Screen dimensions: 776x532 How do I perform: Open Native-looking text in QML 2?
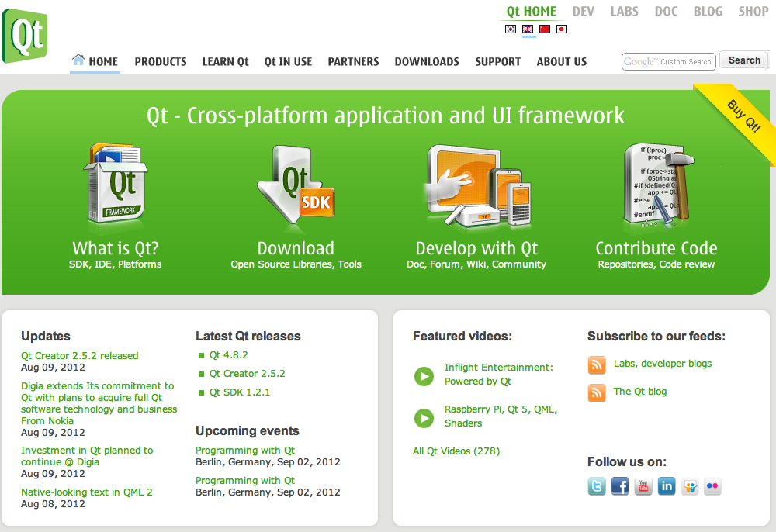[x=87, y=492]
